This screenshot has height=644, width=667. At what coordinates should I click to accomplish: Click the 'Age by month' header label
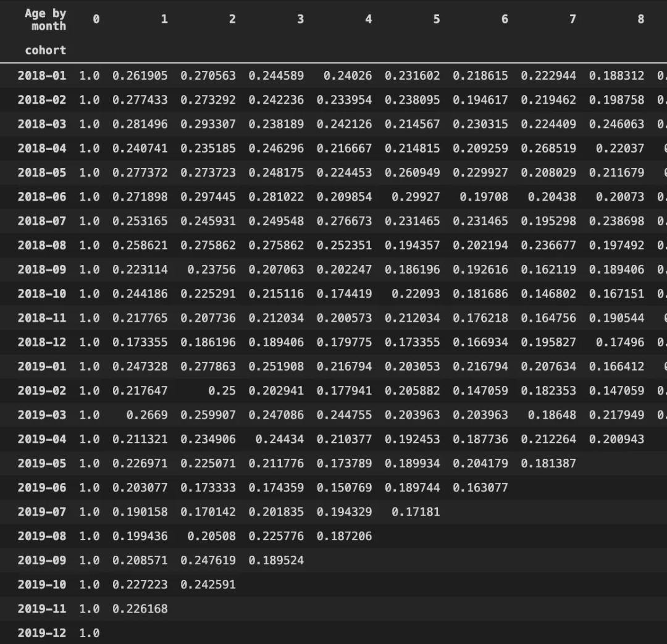pyautogui.click(x=46, y=20)
